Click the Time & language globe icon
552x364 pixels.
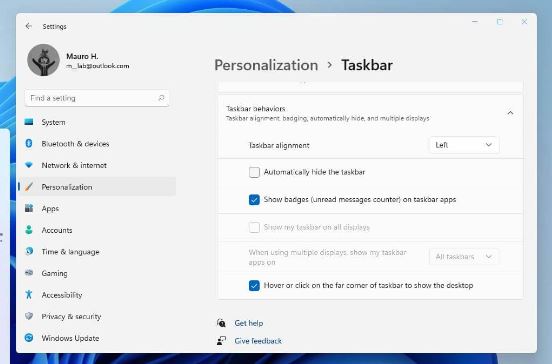29,251
